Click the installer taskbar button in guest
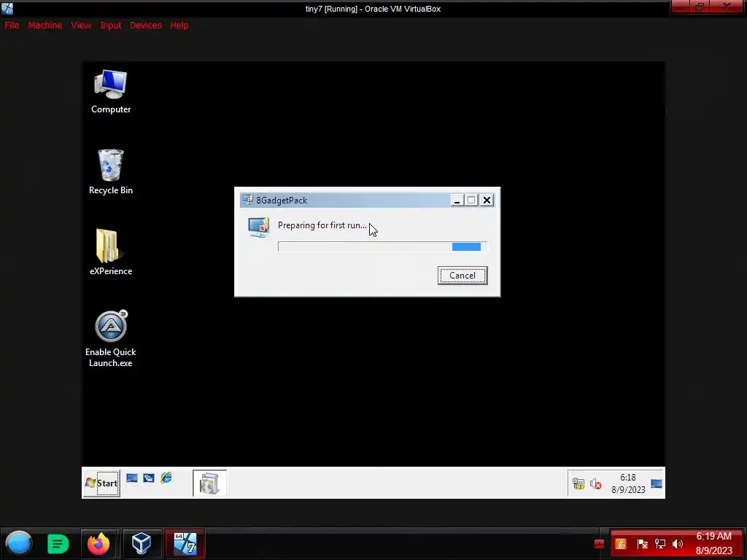The height and width of the screenshot is (560, 747). [x=209, y=483]
